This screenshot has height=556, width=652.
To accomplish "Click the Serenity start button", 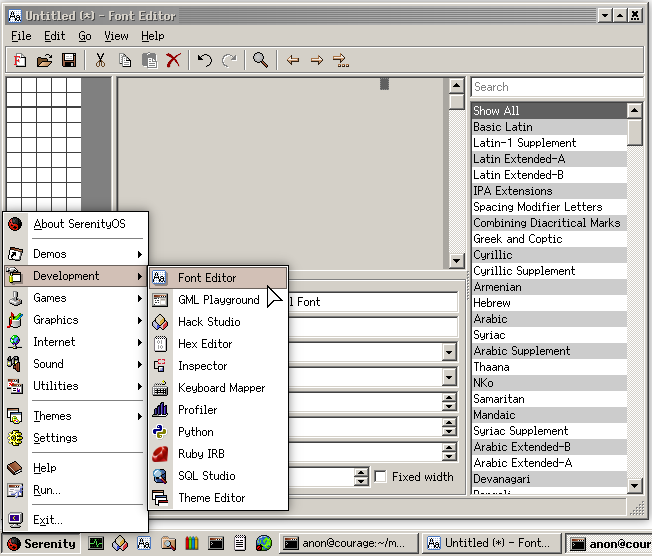I will click(x=41, y=544).
